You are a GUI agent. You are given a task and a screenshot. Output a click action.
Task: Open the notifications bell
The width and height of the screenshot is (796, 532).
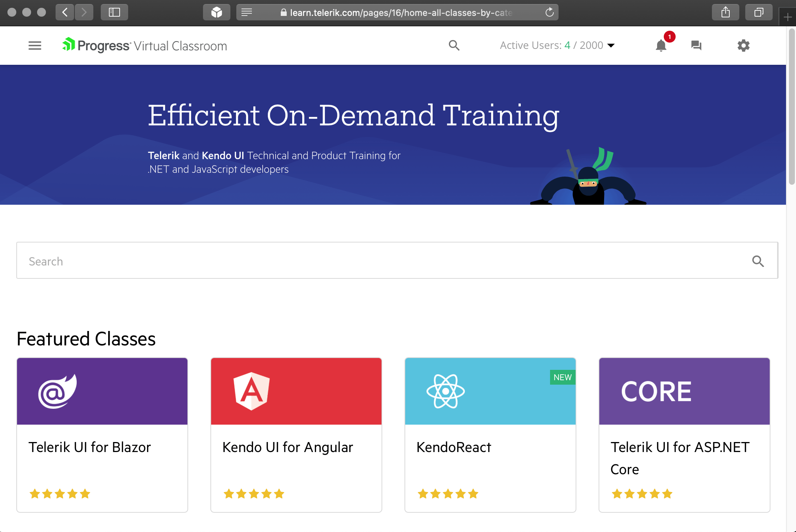point(661,46)
